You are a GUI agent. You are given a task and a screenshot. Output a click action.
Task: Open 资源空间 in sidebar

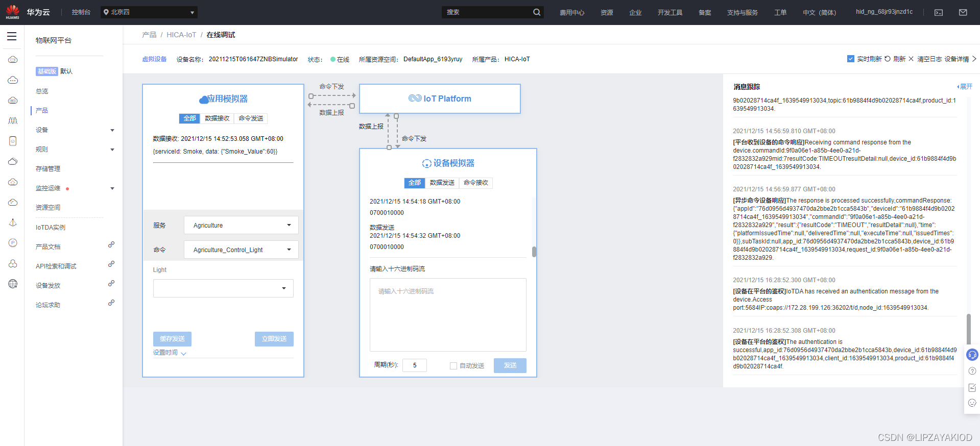(x=48, y=208)
